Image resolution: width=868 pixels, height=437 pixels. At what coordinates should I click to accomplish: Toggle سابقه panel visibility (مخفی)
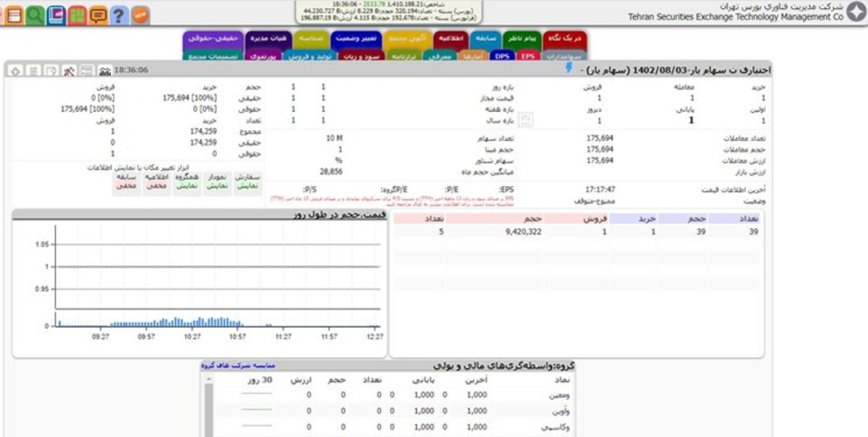[x=127, y=186]
